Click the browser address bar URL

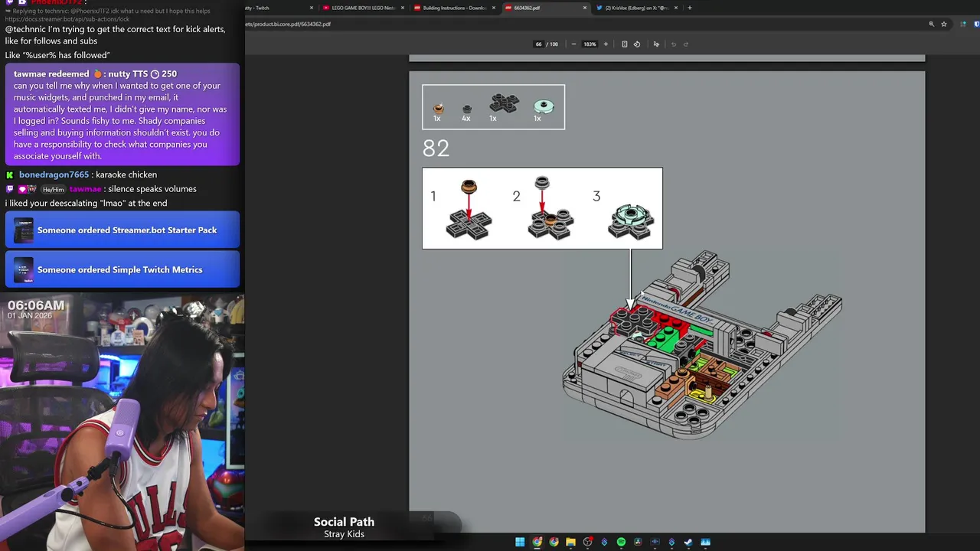click(x=289, y=24)
